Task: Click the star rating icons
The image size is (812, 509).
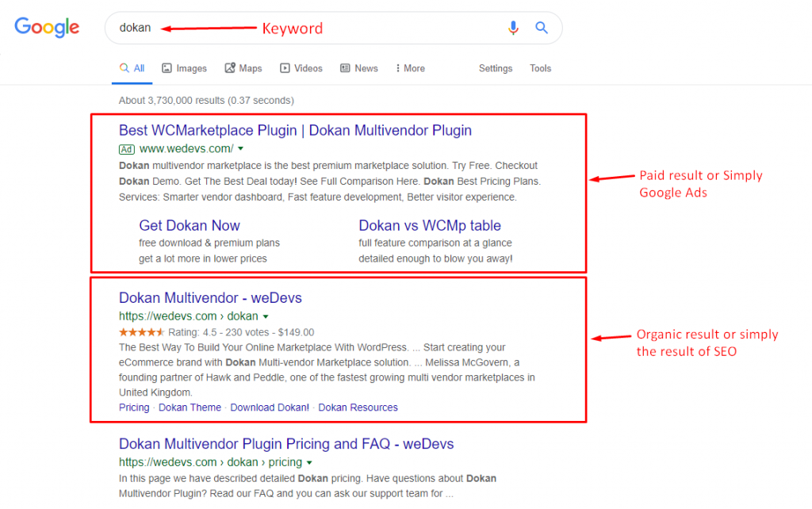Action: tap(142, 332)
